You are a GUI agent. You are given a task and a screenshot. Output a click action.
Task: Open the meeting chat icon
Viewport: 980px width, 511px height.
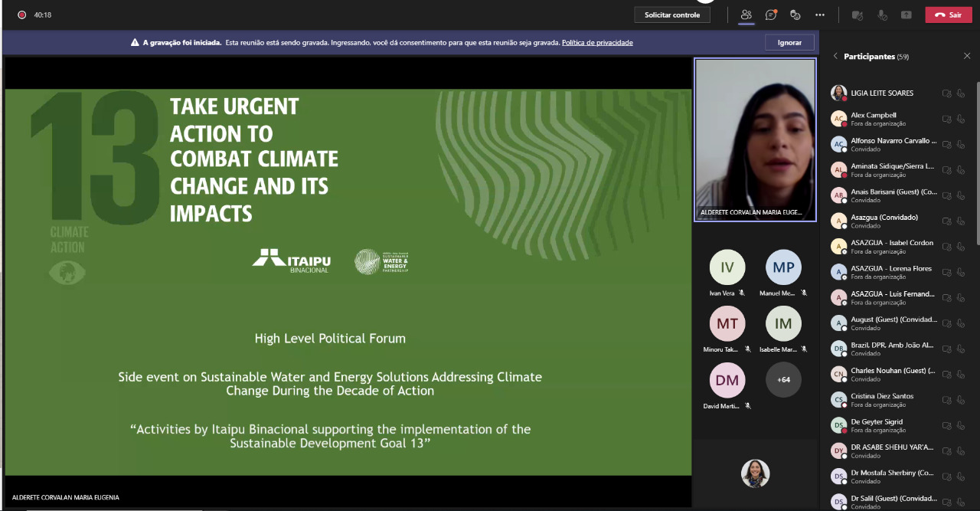pyautogui.click(x=771, y=15)
